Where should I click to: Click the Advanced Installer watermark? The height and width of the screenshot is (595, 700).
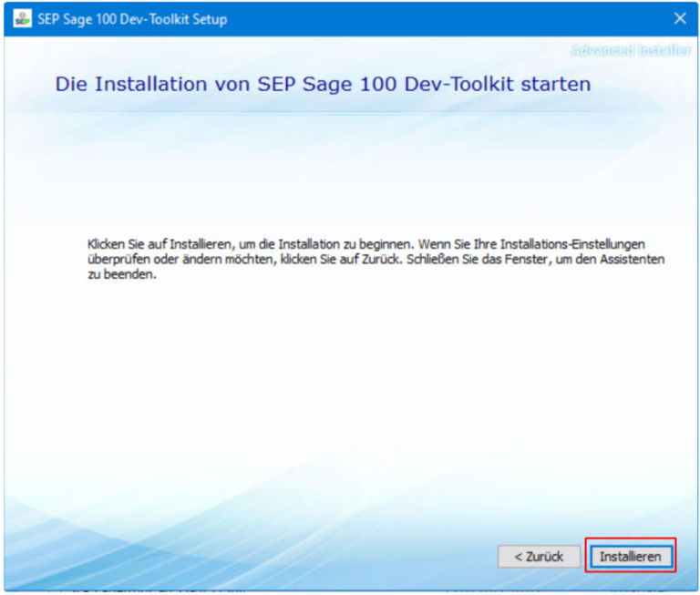[630, 50]
